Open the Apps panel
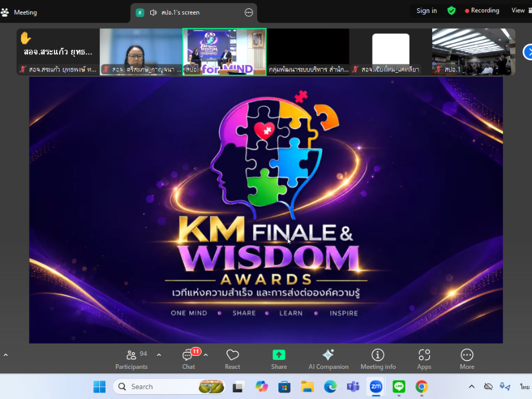This screenshot has height=399, width=532. click(x=424, y=359)
